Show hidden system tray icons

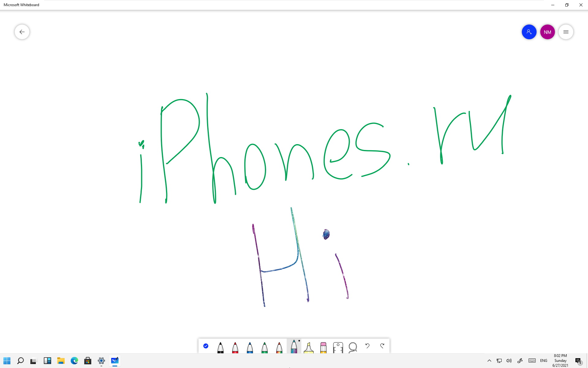pyautogui.click(x=489, y=361)
